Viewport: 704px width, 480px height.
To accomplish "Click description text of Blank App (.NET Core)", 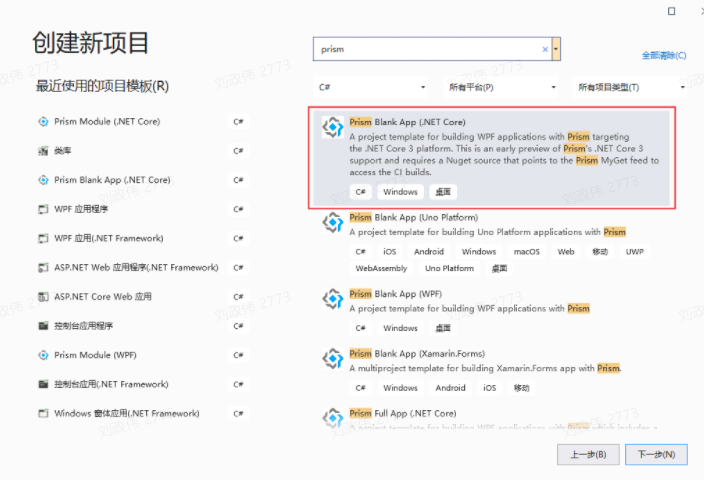I will point(504,154).
